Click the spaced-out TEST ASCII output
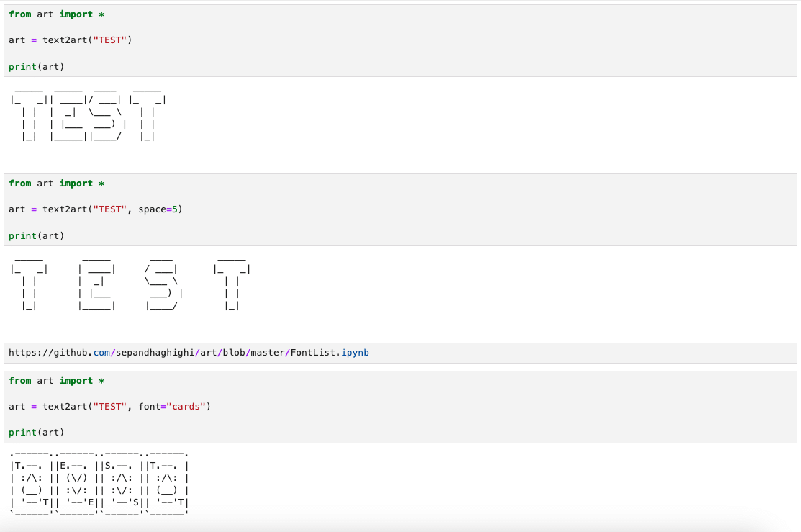801x532 pixels. point(130,281)
